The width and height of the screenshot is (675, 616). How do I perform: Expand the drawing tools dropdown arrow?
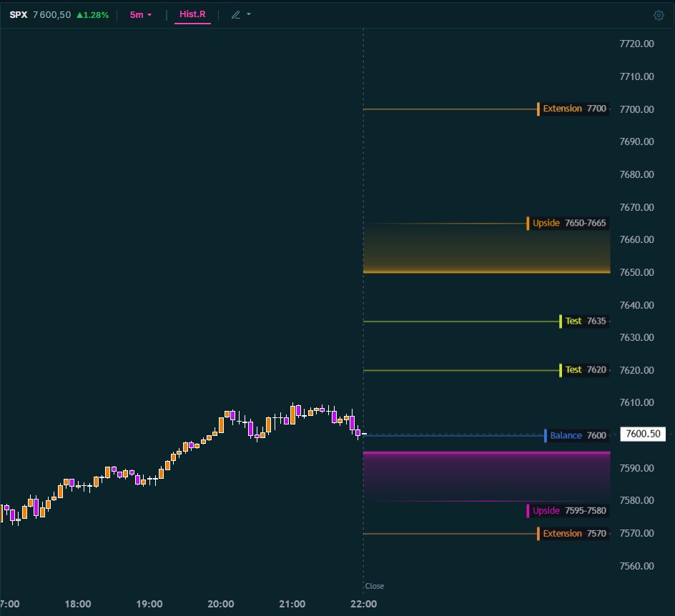point(249,14)
